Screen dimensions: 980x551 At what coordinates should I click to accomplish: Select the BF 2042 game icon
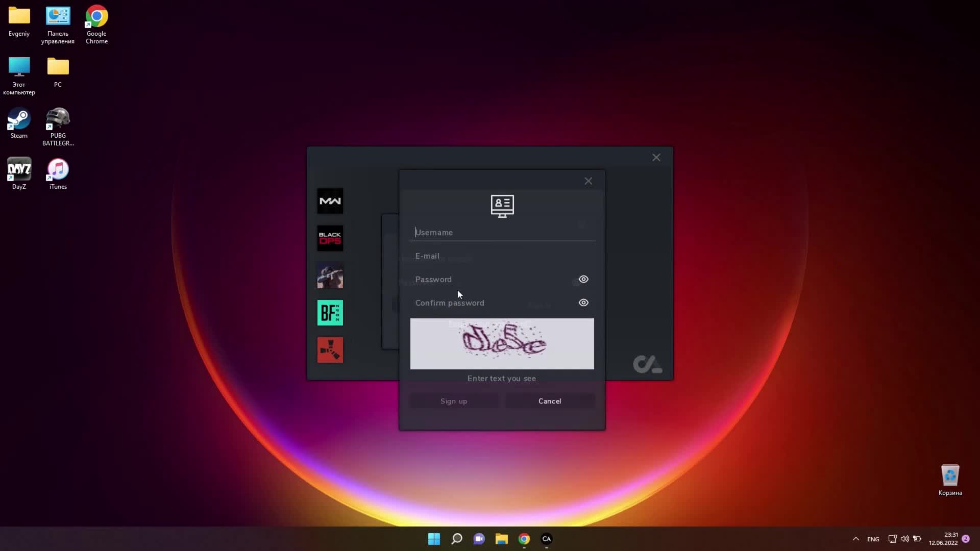[330, 313]
